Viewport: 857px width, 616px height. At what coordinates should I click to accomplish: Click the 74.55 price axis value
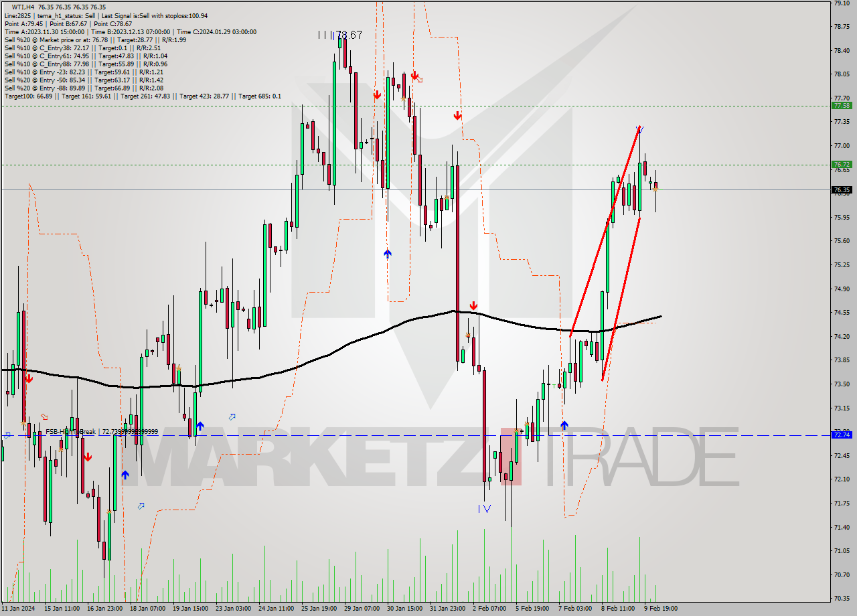point(842,313)
